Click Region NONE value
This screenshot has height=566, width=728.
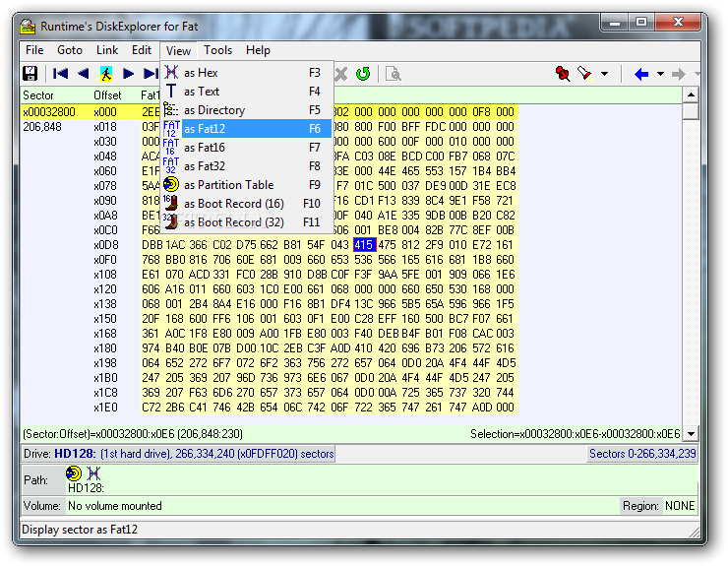(680, 506)
